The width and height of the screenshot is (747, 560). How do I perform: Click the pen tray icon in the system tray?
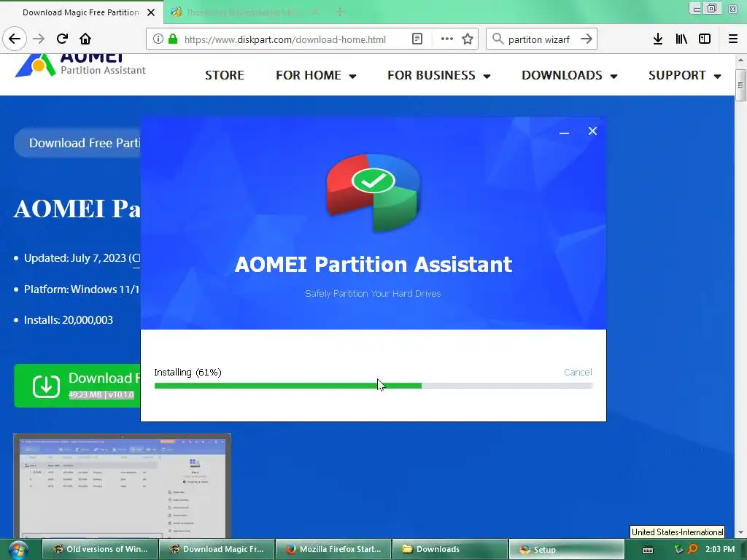679,550
